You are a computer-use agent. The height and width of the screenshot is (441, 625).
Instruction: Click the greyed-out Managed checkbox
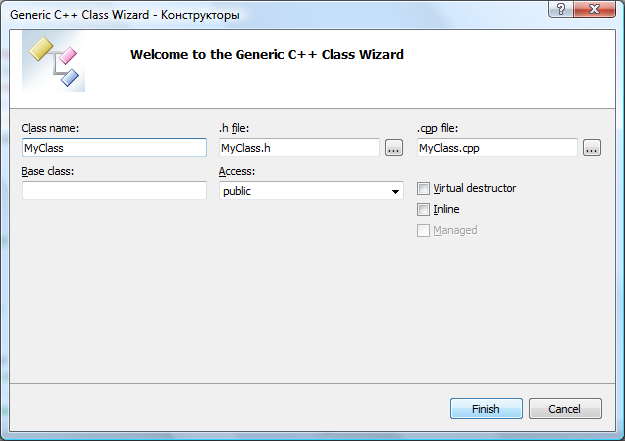[423, 230]
